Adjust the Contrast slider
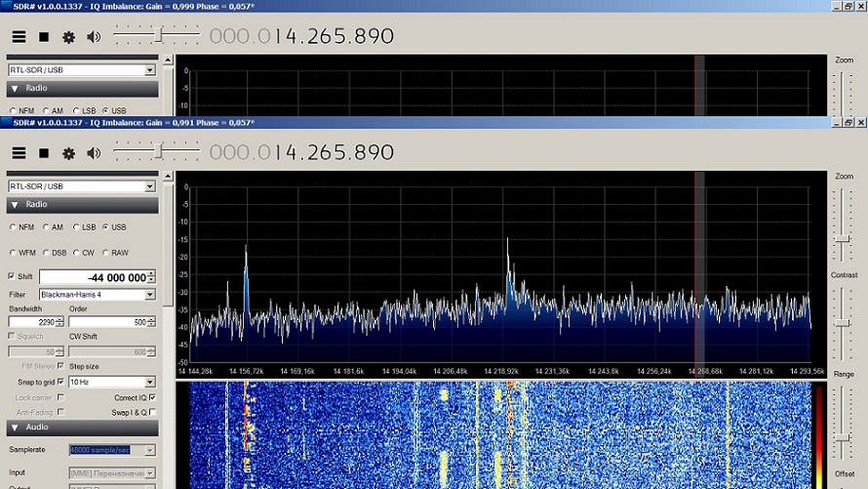868x489 pixels. (843, 323)
